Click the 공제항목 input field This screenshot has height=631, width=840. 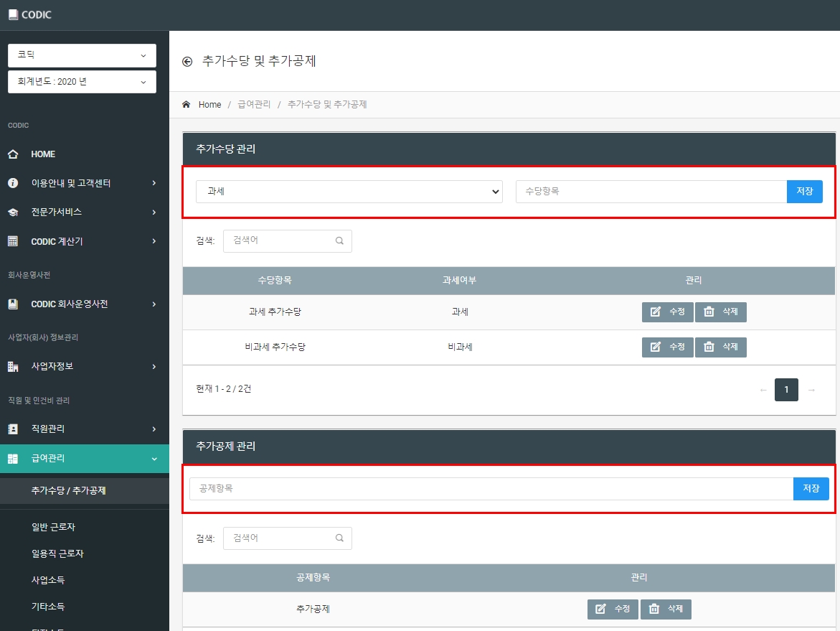[491, 489]
